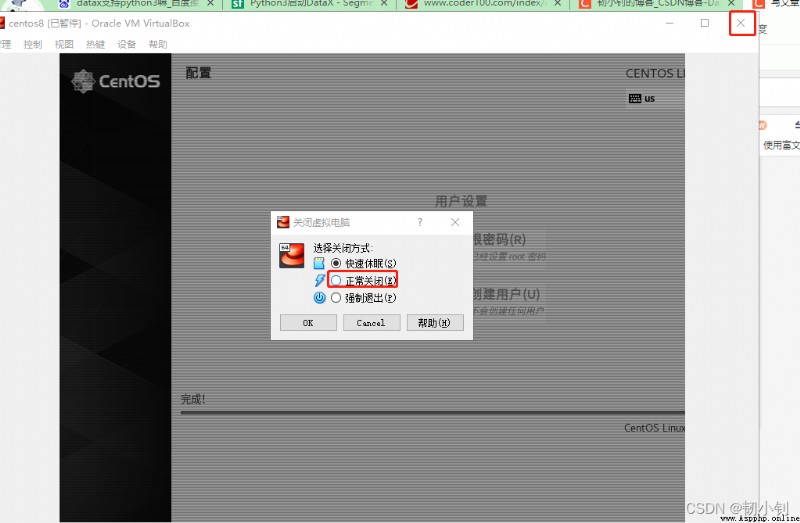Screen dimensions: 800x523
Task: Click the VirtualBox icon in dialog title bar
Action: click(x=283, y=222)
